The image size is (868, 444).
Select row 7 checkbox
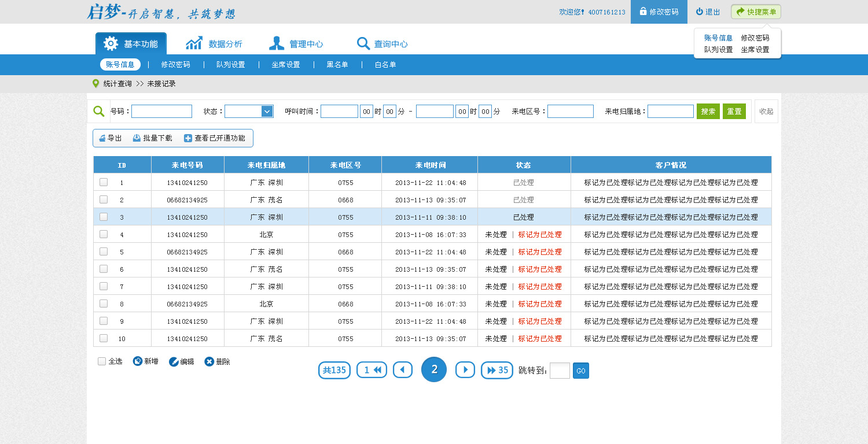(104, 286)
